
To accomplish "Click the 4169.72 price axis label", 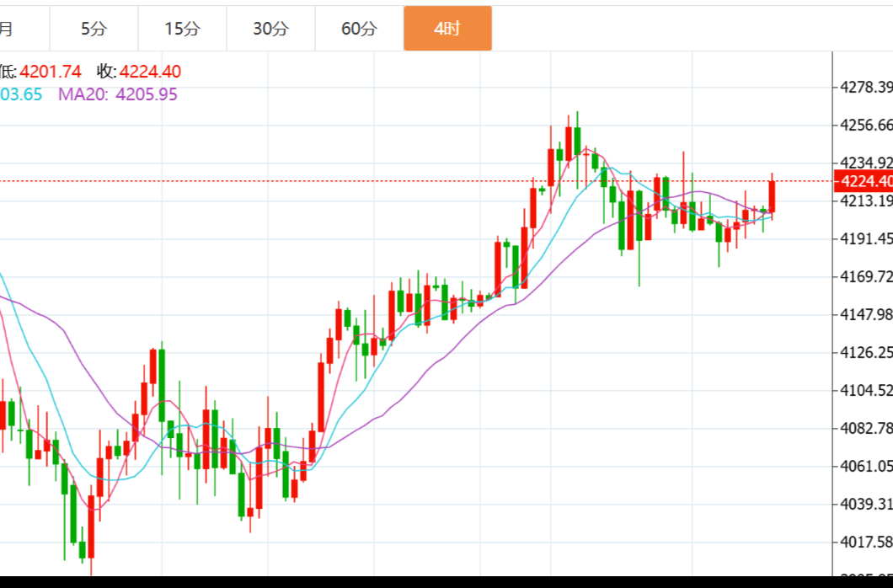I will [865, 276].
